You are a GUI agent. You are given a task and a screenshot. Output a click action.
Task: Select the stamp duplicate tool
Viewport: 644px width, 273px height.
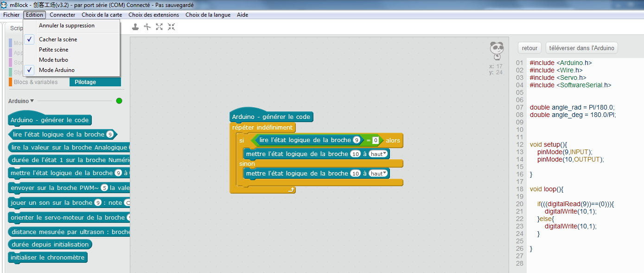pos(135,27)
